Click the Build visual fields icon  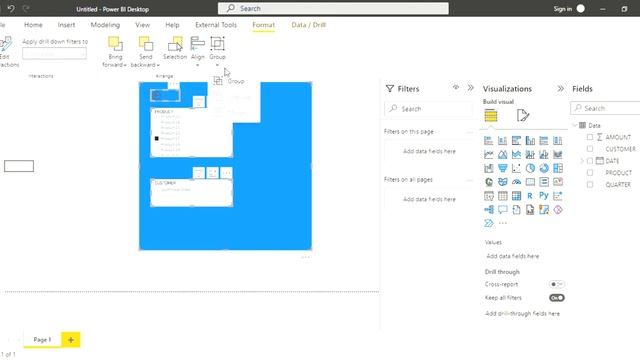(x=491, y=116)
